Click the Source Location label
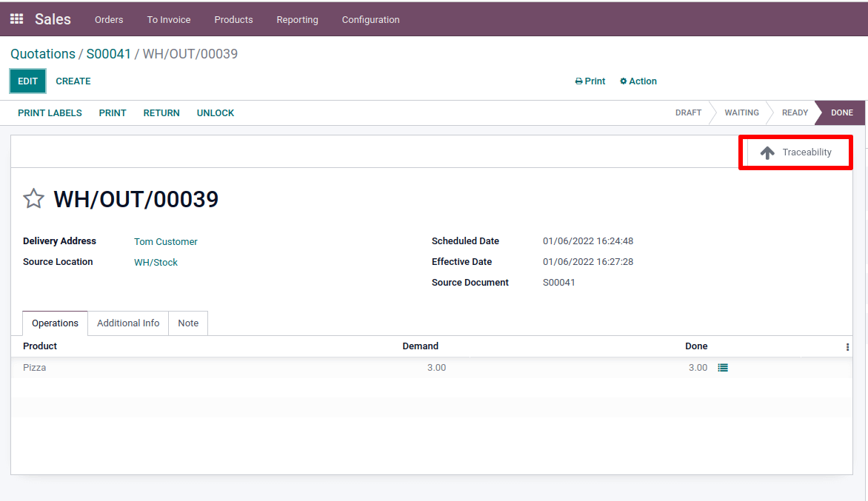The width and height of the screenshot is (868, 501). (58, 262)
